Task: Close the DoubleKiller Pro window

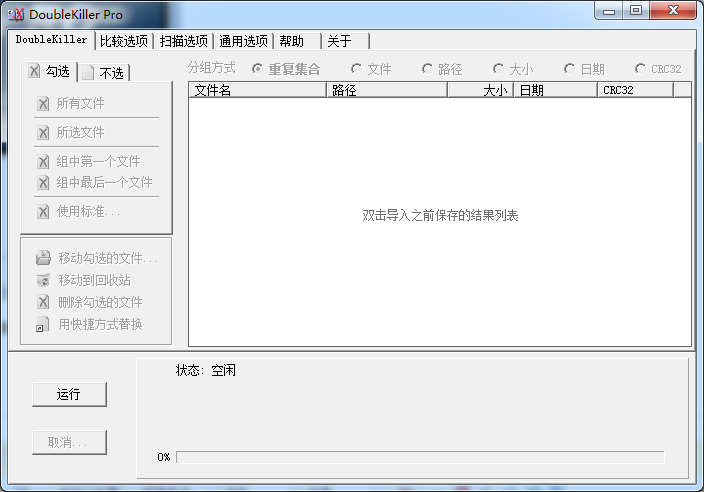Action: [673, 11]
